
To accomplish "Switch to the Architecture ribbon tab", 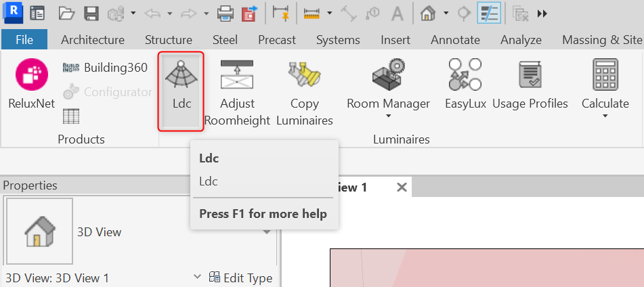I will pos(93,40).
